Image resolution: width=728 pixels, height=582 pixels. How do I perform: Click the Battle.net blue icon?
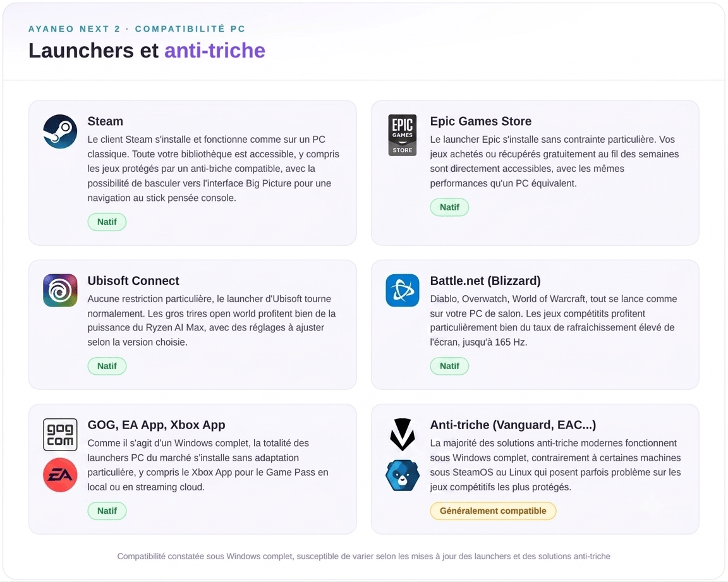[x=402, y=291]
